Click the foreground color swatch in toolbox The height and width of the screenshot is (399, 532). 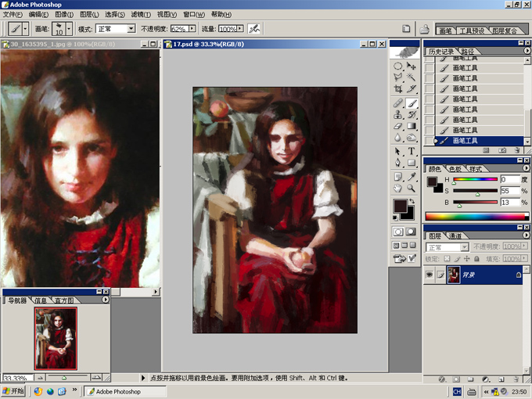(x=401, y=206)
